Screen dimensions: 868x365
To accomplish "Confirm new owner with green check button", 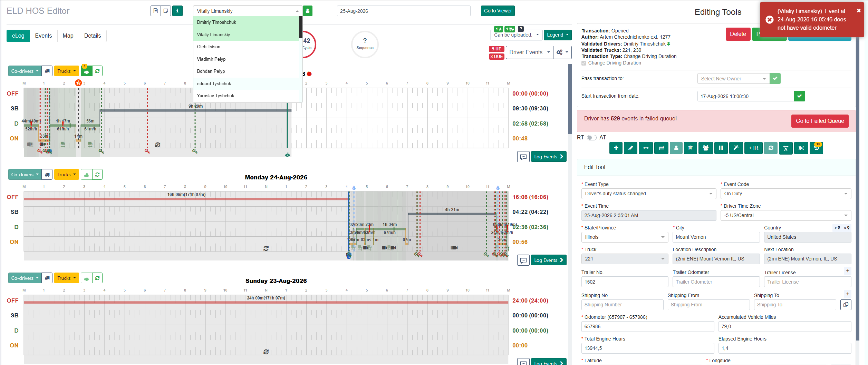I will [x=775, y=79].
